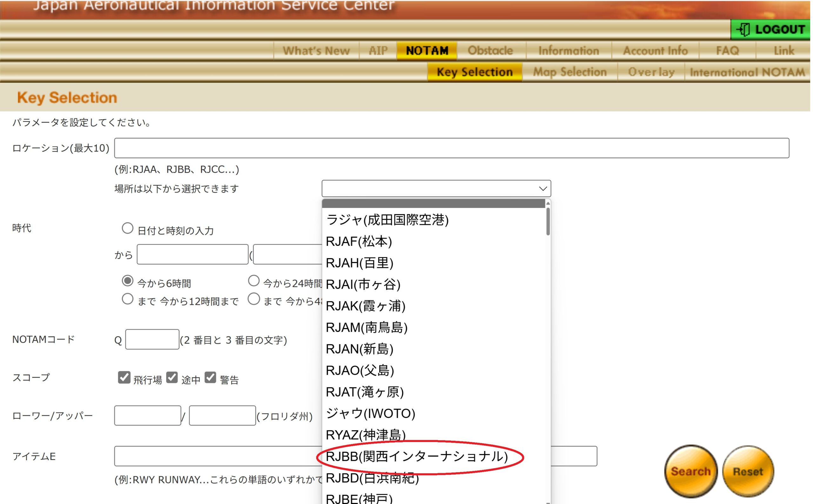Uncheck the 途中 scope checkbox

pyautogui.click(x=172, y=378)
